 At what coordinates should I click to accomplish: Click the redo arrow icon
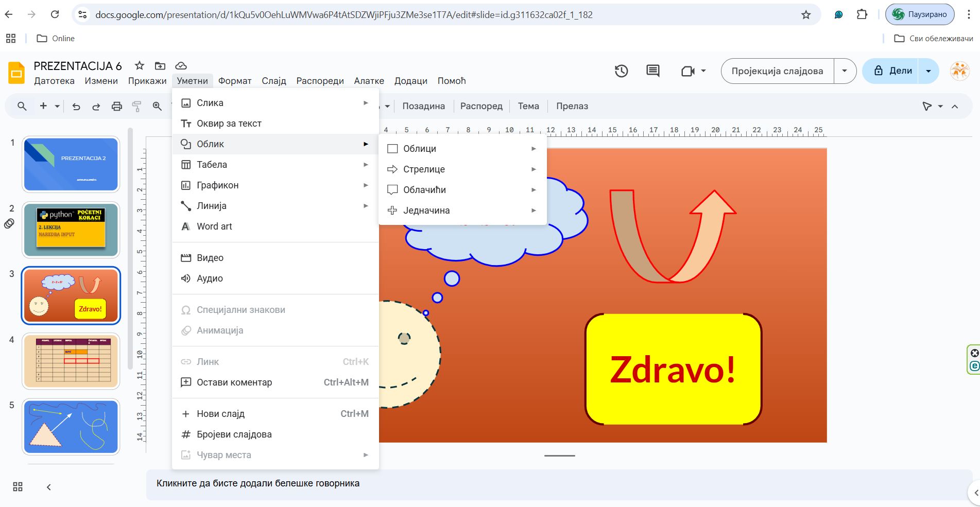click(x=96, y=107)
